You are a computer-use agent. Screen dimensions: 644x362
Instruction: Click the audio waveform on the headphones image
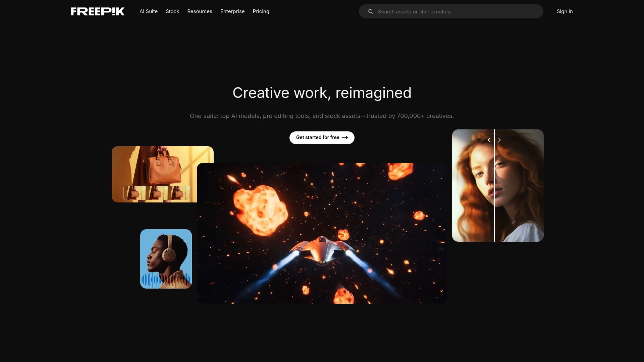[166, 280]
